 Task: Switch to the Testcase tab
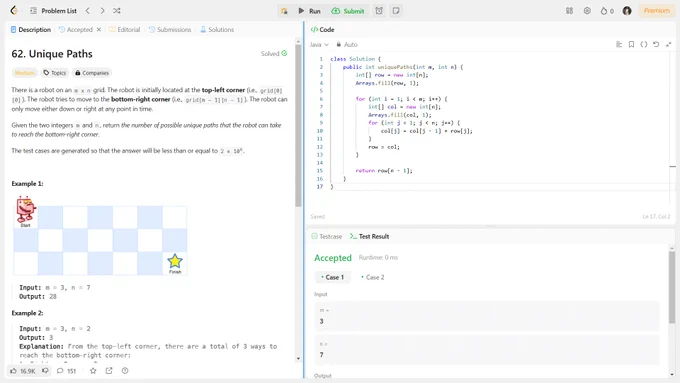click(x=327, y=236)
